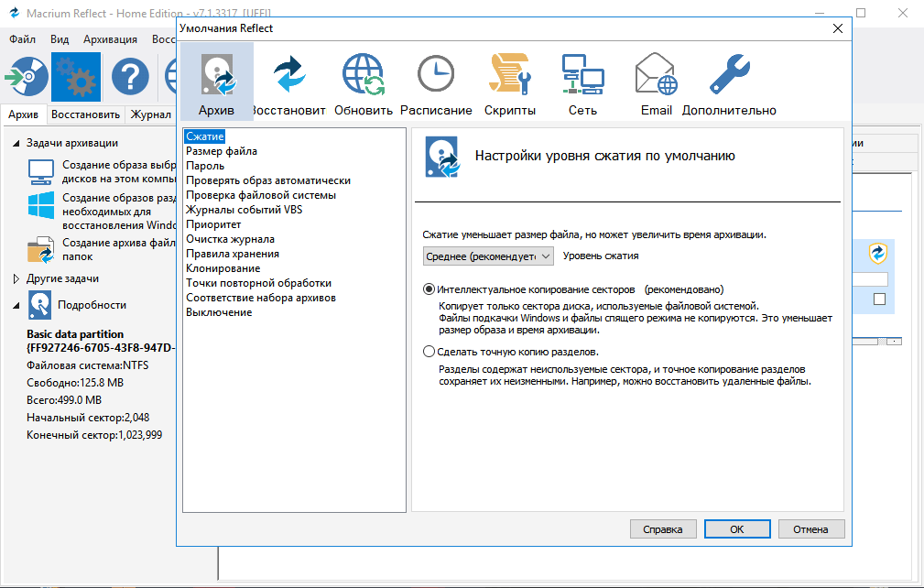Click the Всего:499.0 MB detail line
The height and width of the screenshot is (588, 924).
pos(64,400)
